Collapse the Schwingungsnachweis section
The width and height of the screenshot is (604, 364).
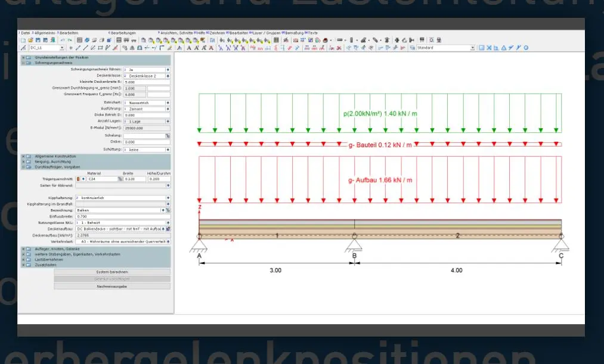23,63
